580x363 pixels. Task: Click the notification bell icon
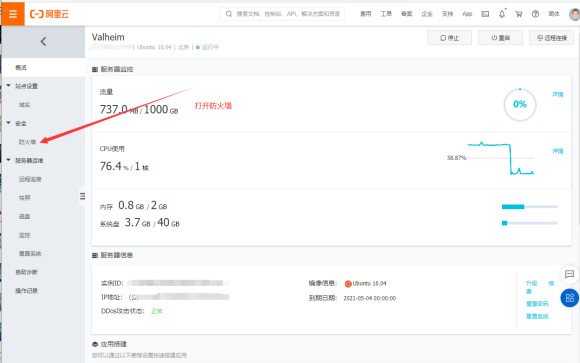[502, 14]
